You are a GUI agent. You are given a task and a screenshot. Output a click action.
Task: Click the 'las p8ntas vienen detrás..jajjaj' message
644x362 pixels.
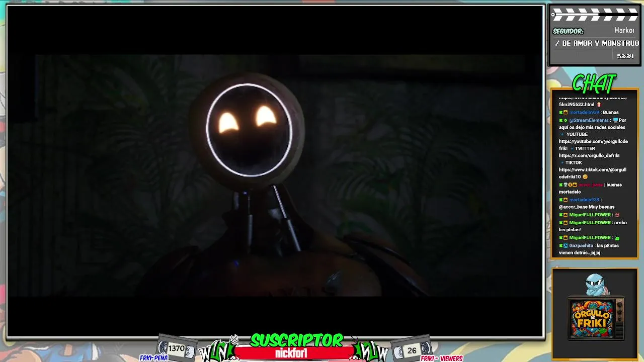(x=589, y=249)
